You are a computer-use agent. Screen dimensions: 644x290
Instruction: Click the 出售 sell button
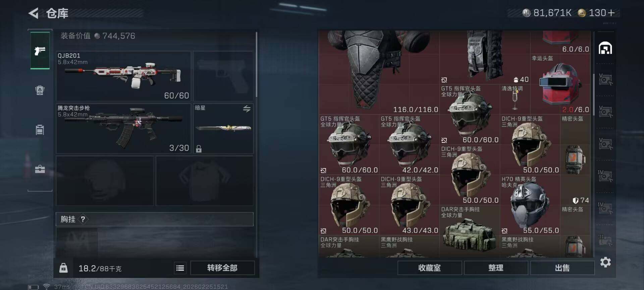pyautogui.click(x=562, y=268)
